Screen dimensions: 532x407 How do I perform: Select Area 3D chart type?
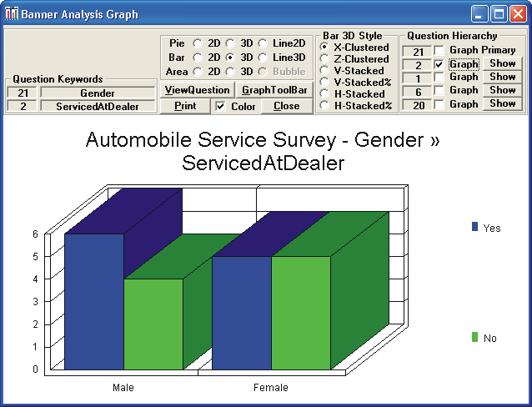click(230, 72)
